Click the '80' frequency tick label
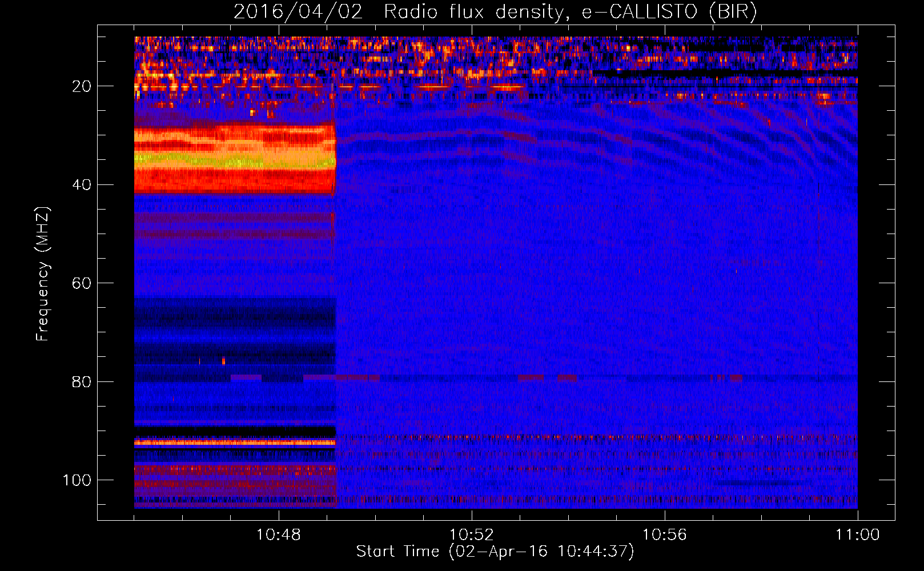 (x=82, y=382)
